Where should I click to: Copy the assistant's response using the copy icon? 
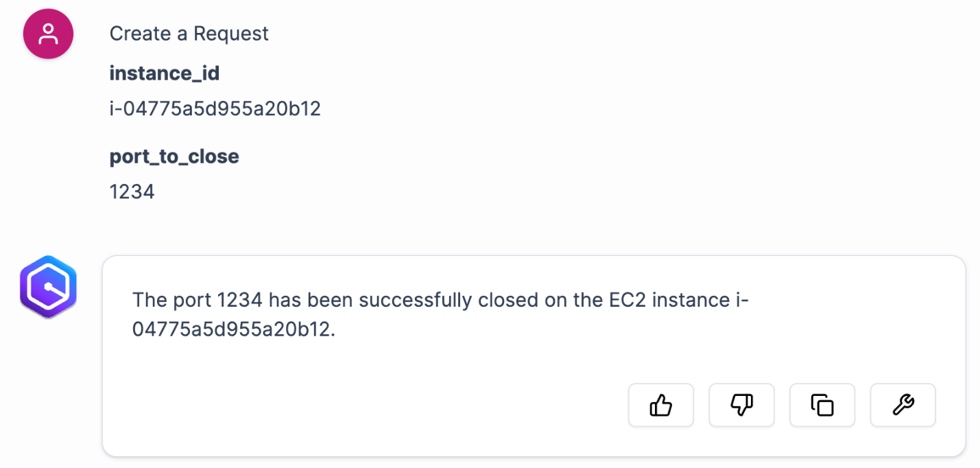click(822, 405)
